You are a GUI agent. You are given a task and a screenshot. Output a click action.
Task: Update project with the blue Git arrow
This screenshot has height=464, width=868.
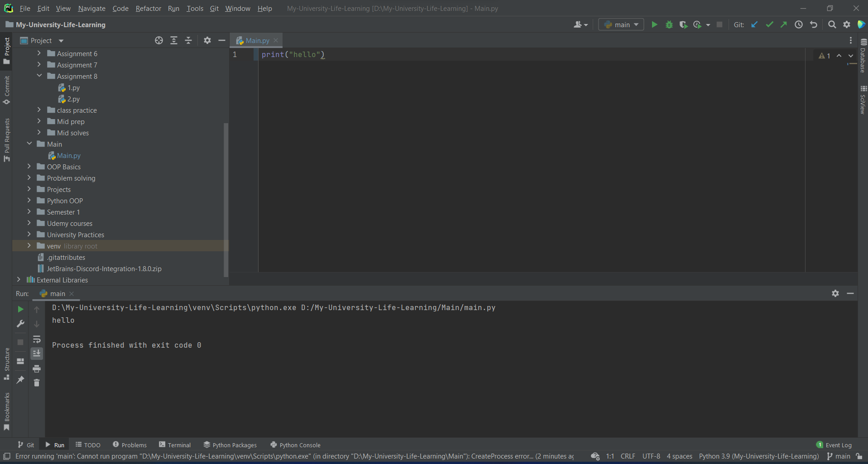754,24
